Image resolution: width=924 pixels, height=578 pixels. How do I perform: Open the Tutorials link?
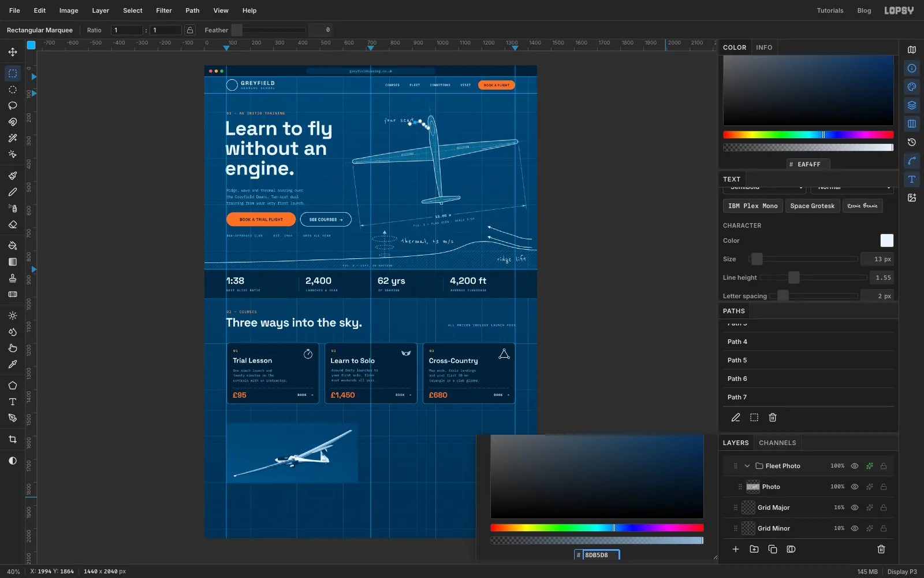tap(830, 10)
